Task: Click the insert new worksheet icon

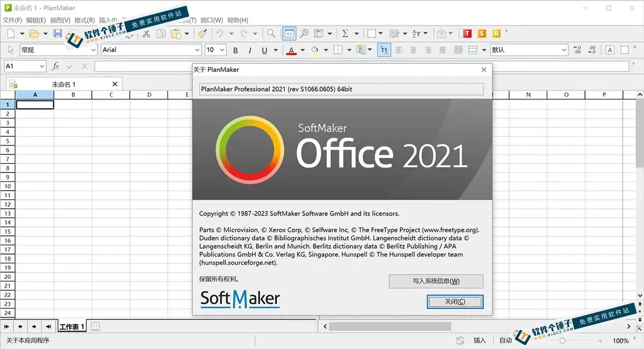Action: 95,326
